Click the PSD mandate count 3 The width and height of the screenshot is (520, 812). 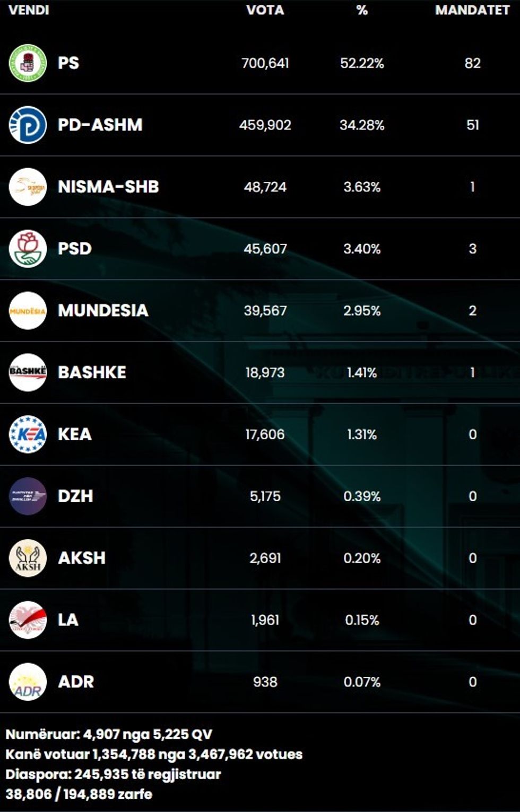472,249
